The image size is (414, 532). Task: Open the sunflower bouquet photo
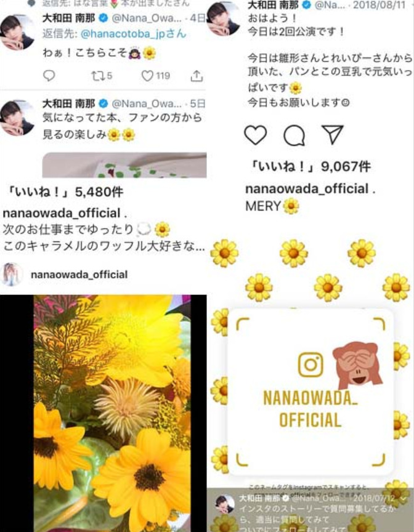pos(112,413)
